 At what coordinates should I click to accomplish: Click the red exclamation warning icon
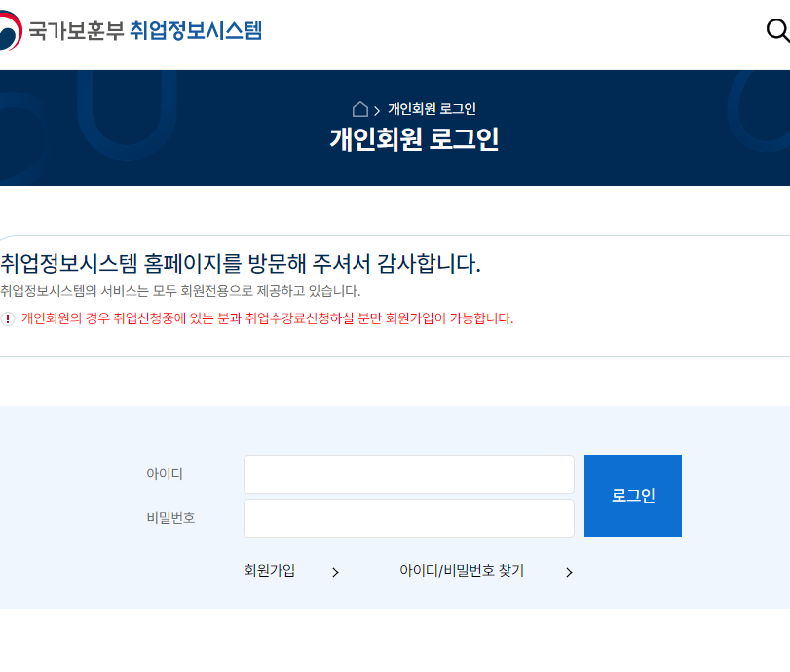coord(8,318)
